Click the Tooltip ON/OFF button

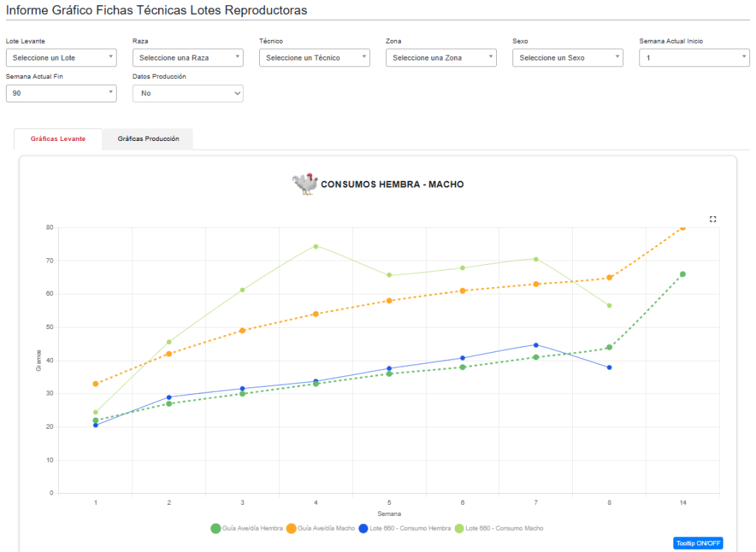(x=698, y=543)
